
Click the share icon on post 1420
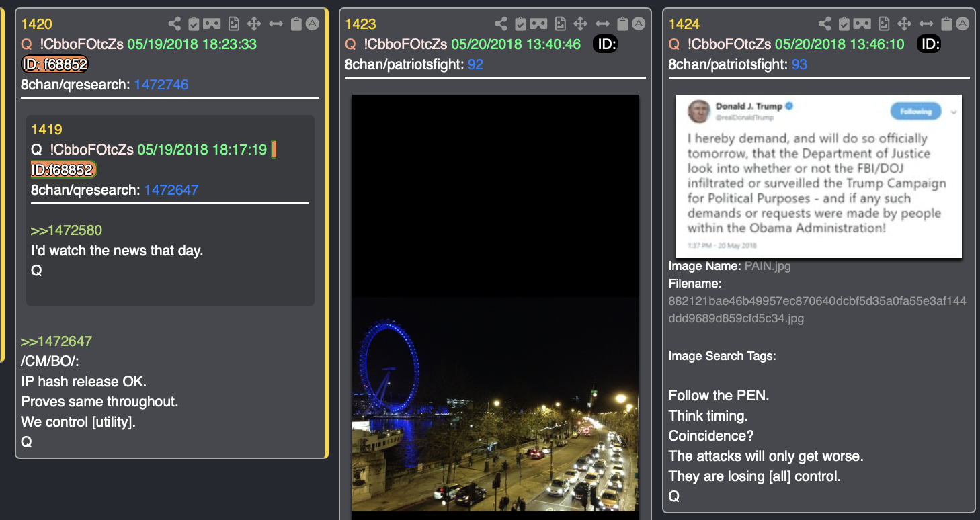point(175,24)
